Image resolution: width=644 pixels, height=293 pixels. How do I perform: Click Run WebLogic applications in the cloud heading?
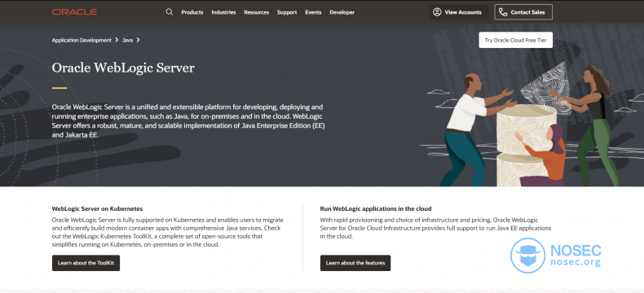pyautogui.click(x=376, y=208)
